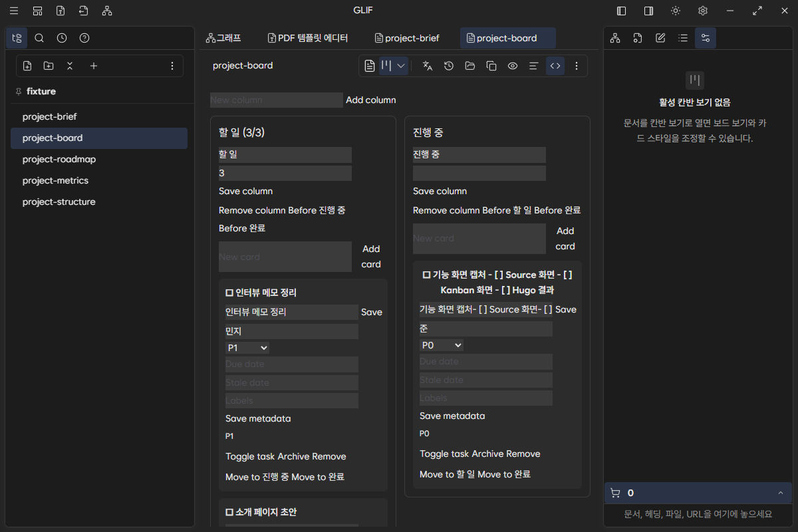Screen dimensions: 798x532
Task: Switch to the project-brief tab
Action: (407, 38)
